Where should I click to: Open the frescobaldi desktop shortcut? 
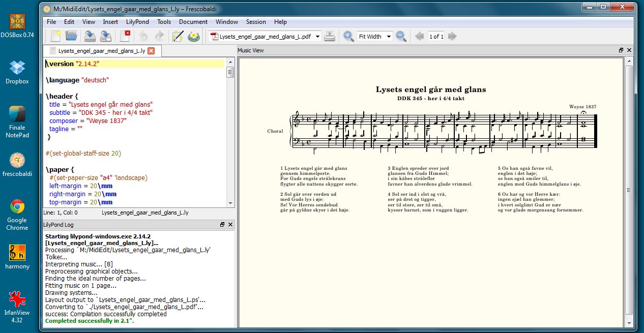pos(17,164)
